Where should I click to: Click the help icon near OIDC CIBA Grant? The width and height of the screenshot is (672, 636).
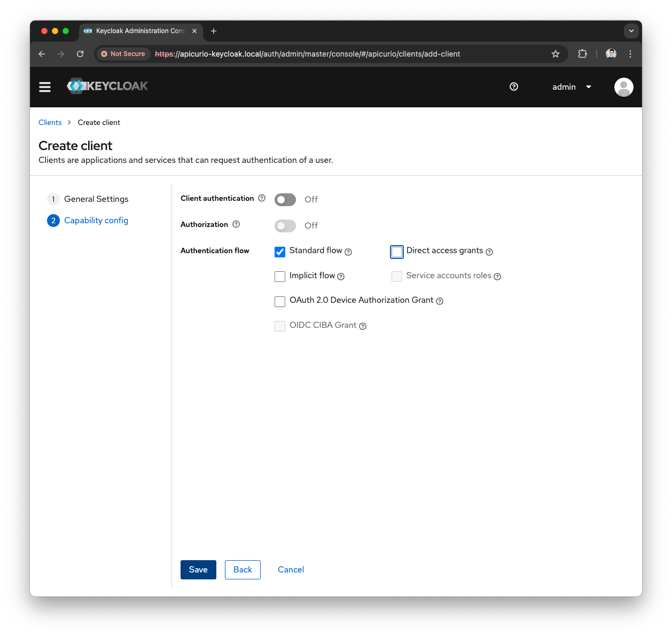pyautogui.click(x=363, y=326)
